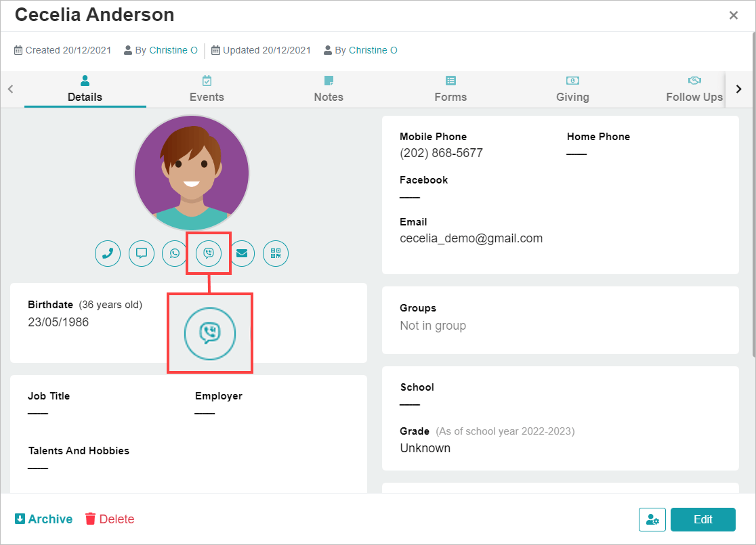Open the QR code icon

276,253
